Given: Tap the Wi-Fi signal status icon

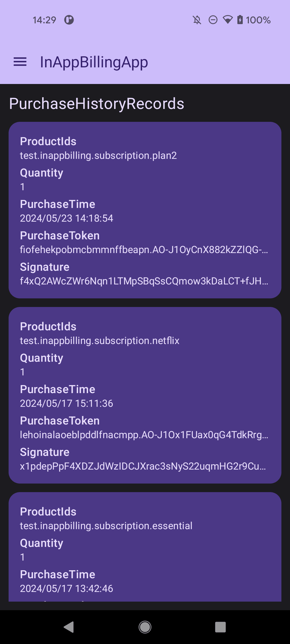Looking at the screenshot, I should click(x=228, y=20).
